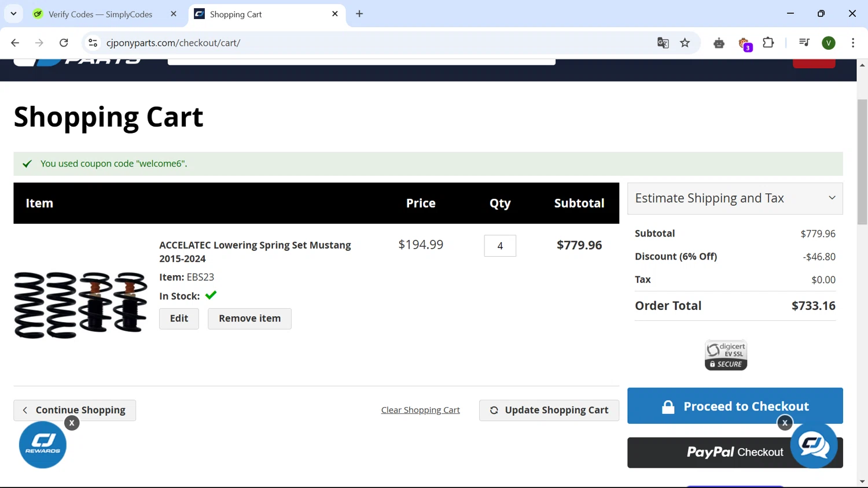This screenshot has height=488, width=868.
Task: Click the page vertical scrollbar thumb
Action: tap(862, 162)
